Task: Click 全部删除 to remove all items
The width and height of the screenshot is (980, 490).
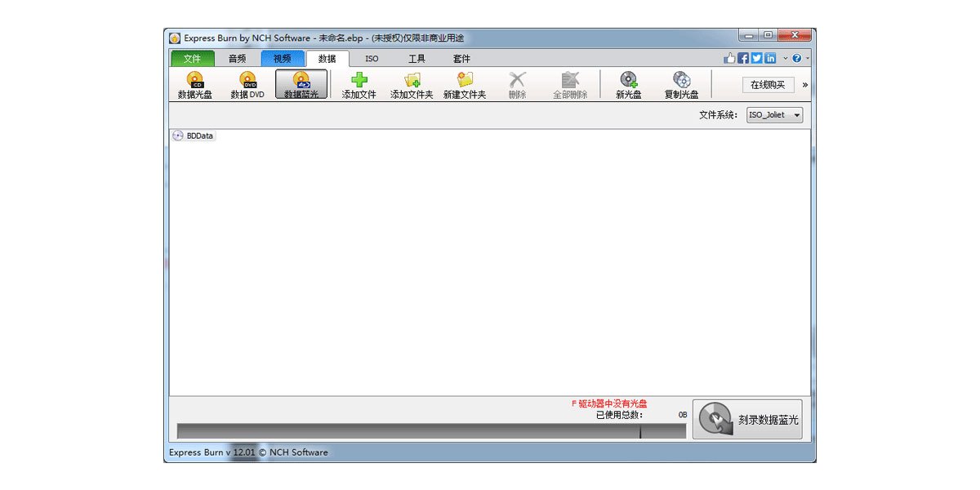Action: (569, 85)
